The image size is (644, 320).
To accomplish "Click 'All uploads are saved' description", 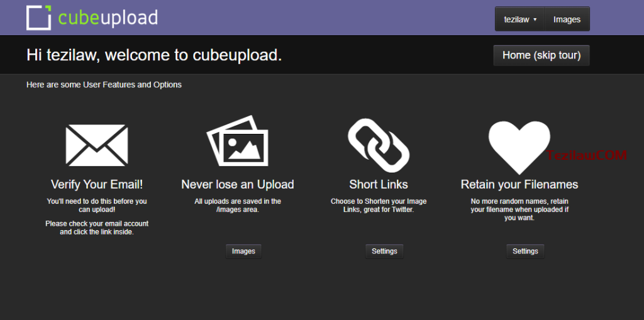I will [238, 206].
